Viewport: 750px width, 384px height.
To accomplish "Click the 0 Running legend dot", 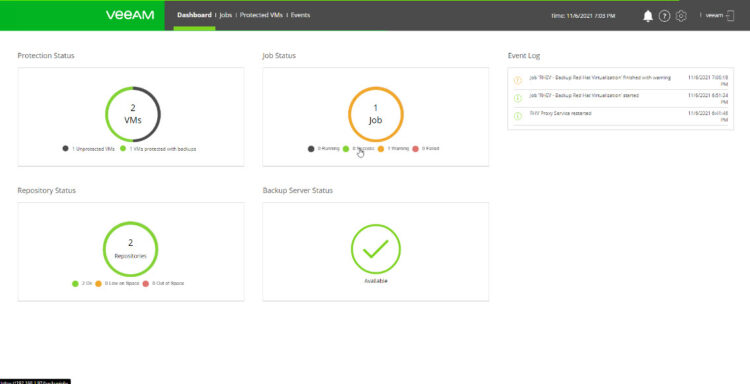I will point(311,149).
